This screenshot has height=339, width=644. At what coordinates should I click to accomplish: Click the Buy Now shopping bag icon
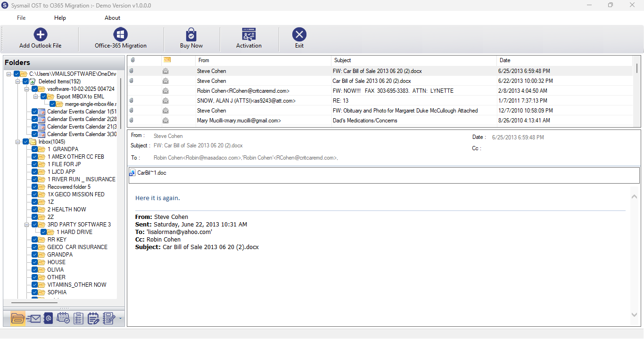click(x=191, y=34)
